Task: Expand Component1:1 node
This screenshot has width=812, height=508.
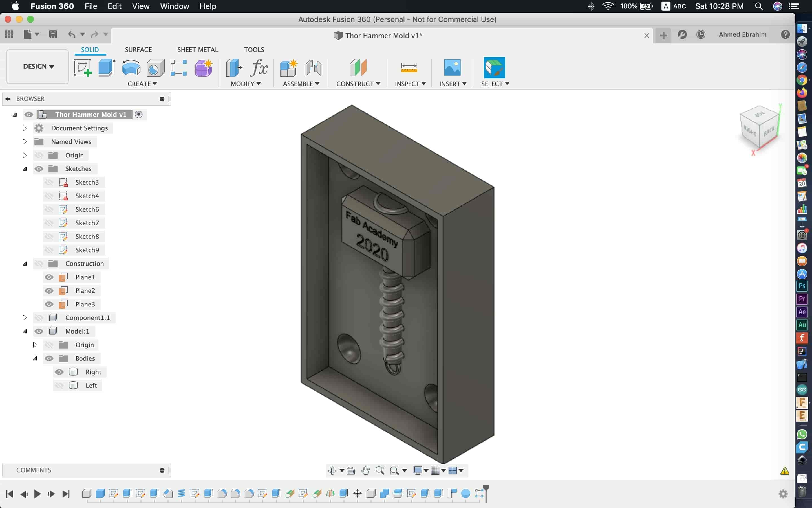Action: click(x=25, y=318)
